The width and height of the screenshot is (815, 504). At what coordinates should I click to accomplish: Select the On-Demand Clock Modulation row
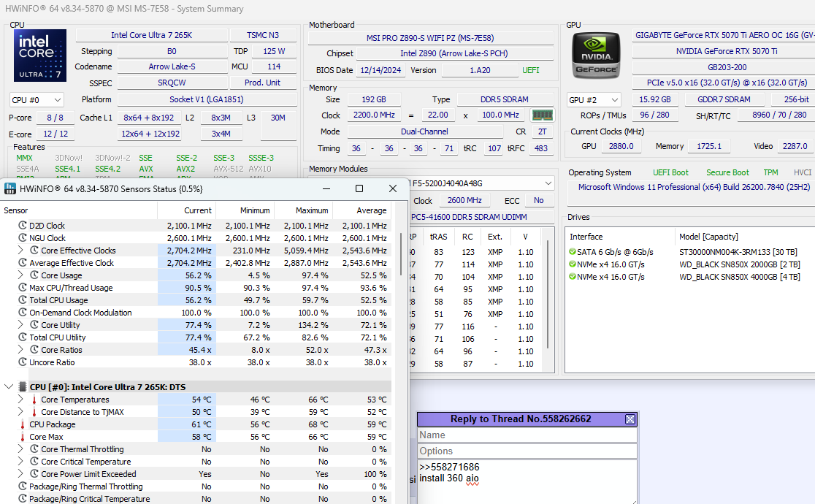point(197,313)
